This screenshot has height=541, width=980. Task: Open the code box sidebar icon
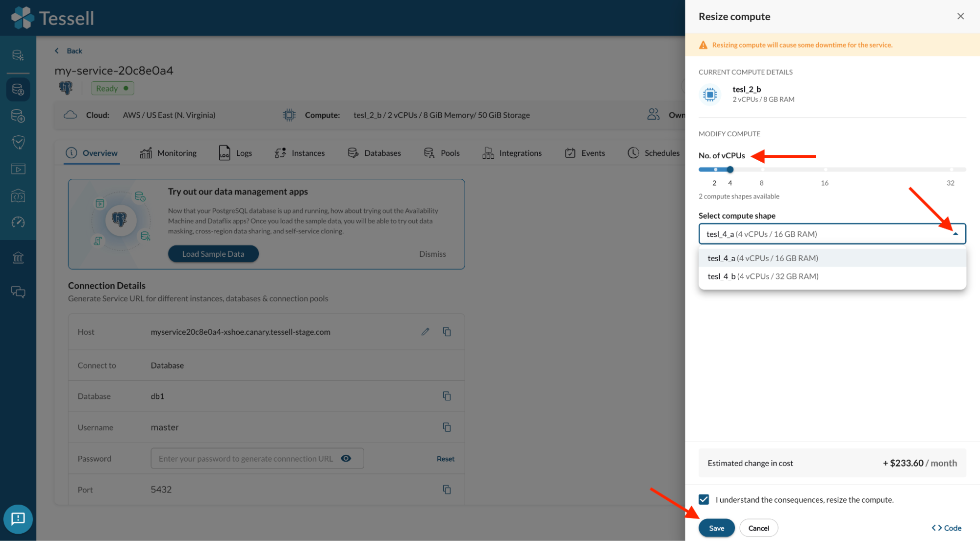(x=18, y=196)
